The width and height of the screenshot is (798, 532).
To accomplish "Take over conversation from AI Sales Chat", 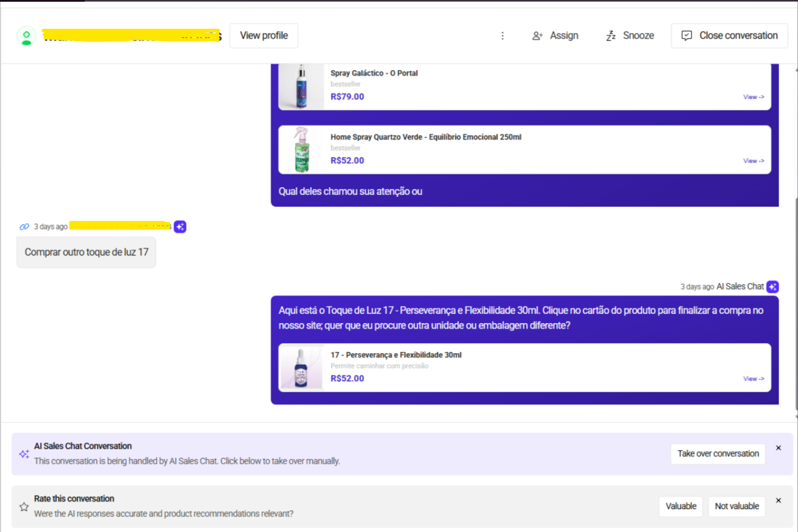I will [x=717, y=454].
